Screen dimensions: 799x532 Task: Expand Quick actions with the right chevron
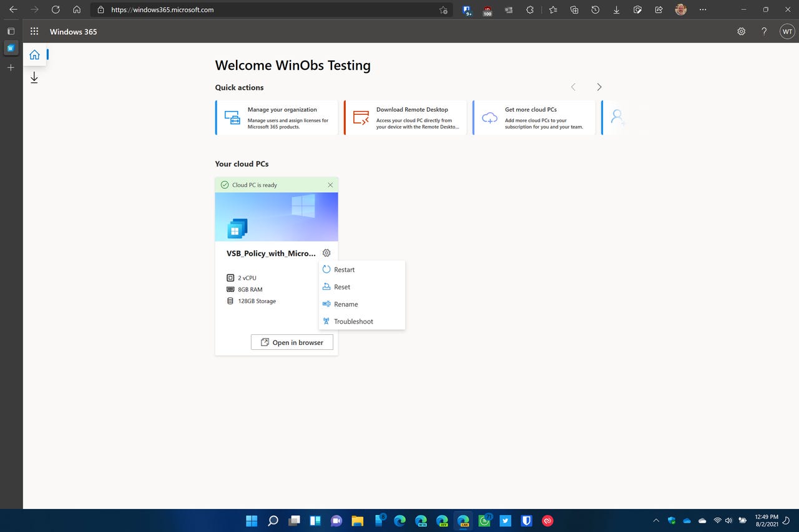click(x=599, y=87)
